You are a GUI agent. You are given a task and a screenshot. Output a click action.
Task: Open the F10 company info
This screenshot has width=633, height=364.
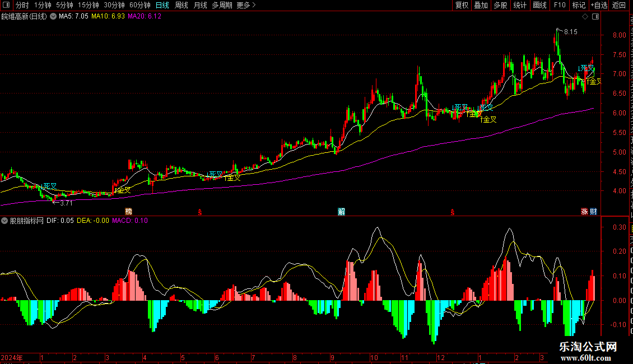click(560, 5)
